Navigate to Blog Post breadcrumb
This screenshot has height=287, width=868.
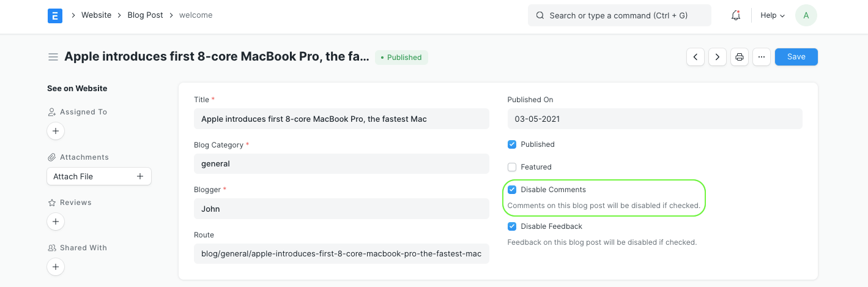coord(145,15)
